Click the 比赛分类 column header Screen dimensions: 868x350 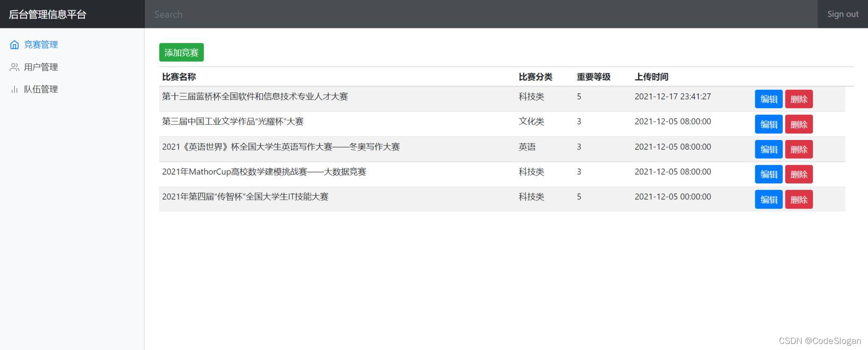(535, 77)
